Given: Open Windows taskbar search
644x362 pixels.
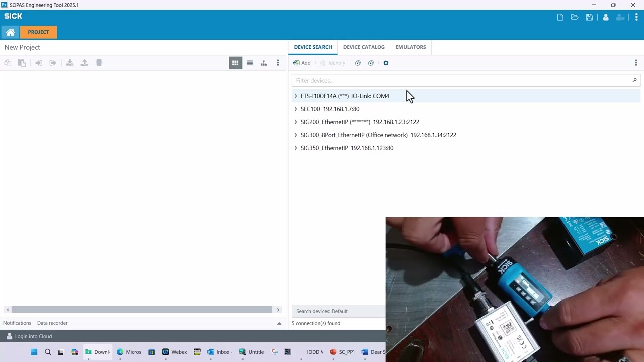Looking at the screenshot, I should (48, 352).
